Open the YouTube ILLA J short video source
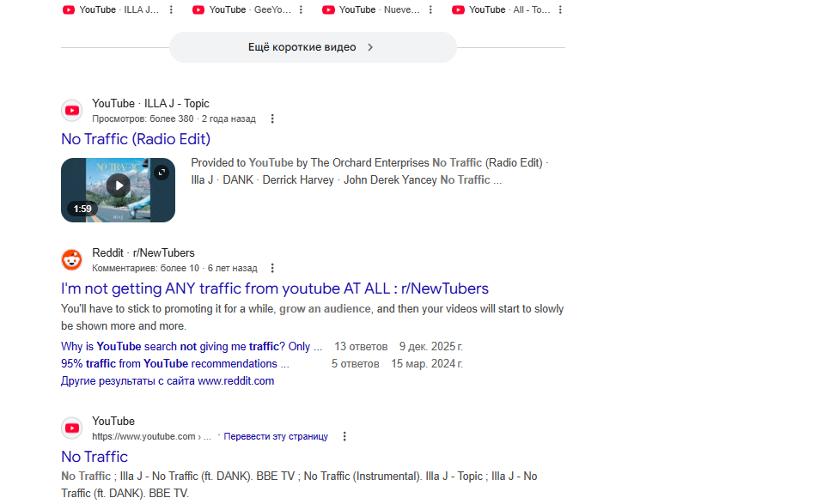 (x=110, y=9)
